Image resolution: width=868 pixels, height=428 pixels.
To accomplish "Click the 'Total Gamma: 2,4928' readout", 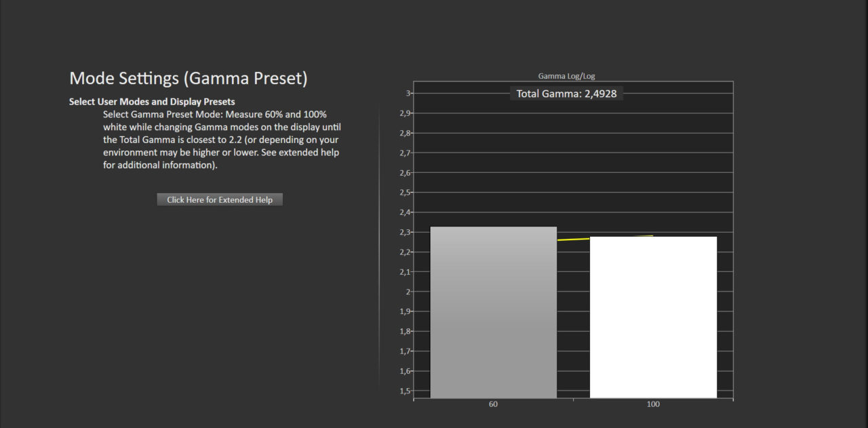I will click(x=566, y=94).
